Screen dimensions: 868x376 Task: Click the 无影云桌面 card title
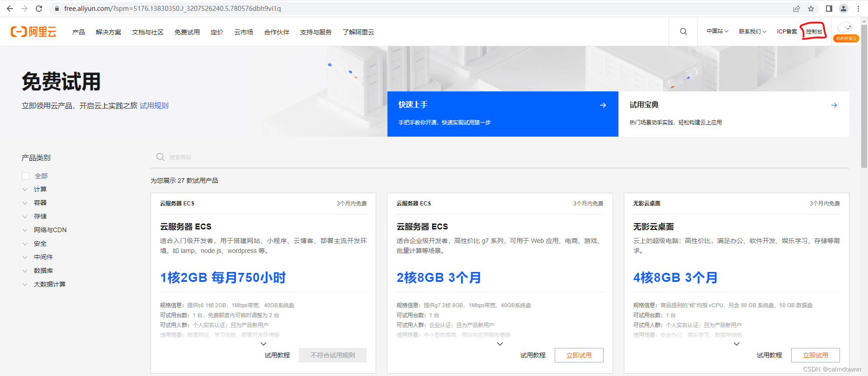pyautogui.click(x=653, y=227)
